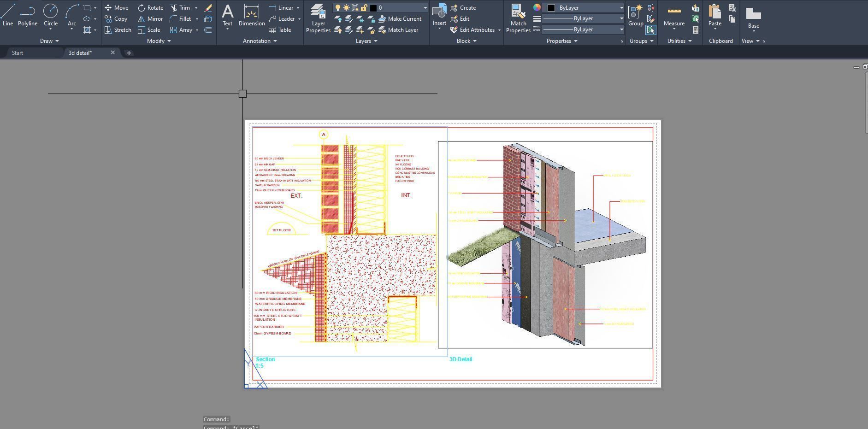Activate the Move command
The image size is (868, 429).
coord(116,8)
